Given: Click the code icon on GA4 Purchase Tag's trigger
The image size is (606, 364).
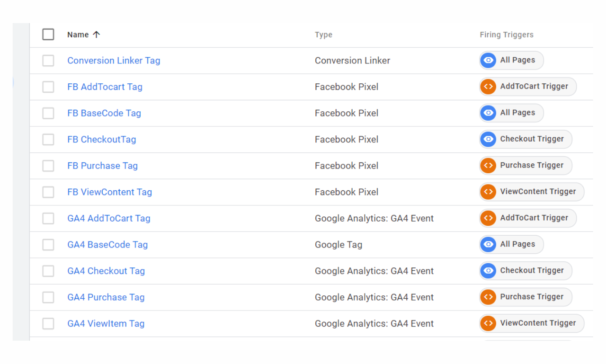Looking at the screenshot, I should pos(488,297).
